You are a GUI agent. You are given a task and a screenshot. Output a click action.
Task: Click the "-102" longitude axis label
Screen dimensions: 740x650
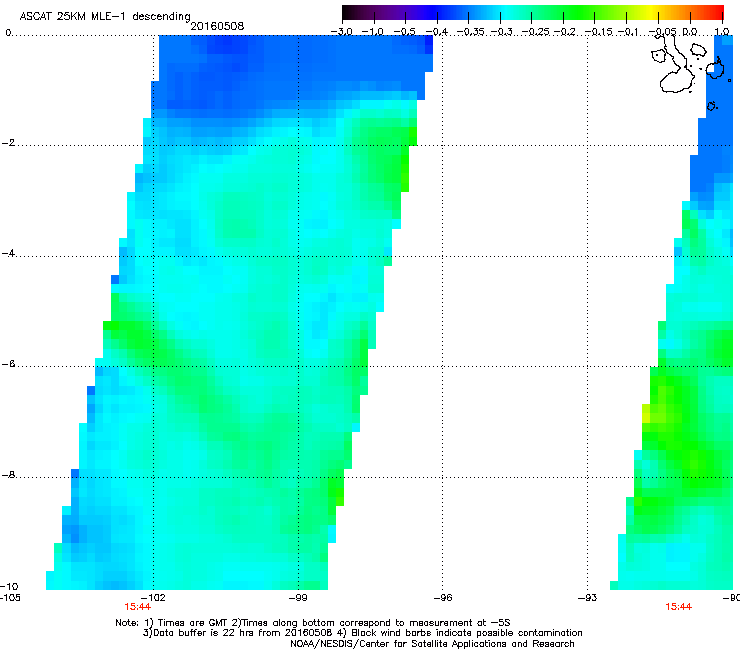click(153, 598)
